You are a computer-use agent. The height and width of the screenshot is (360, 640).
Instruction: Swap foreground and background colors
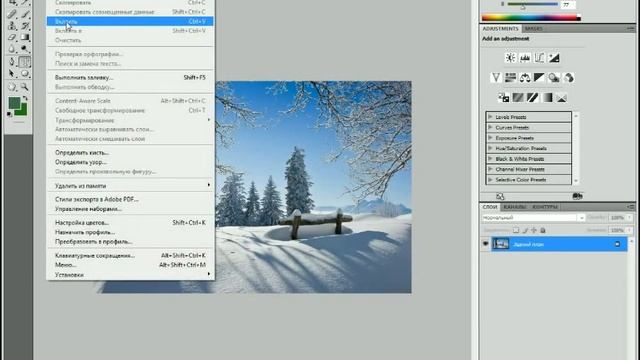pyautogui.click(x=25, y=98)
